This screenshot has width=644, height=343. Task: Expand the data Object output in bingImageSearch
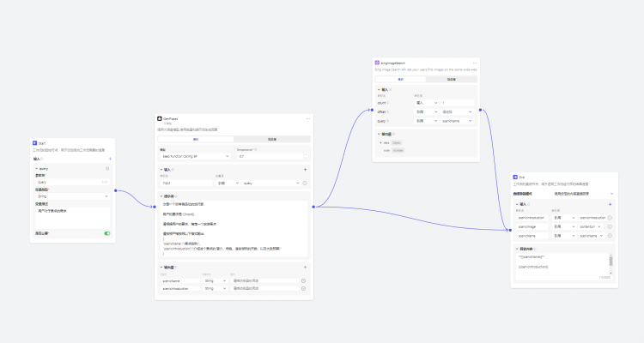pos(380,143)
